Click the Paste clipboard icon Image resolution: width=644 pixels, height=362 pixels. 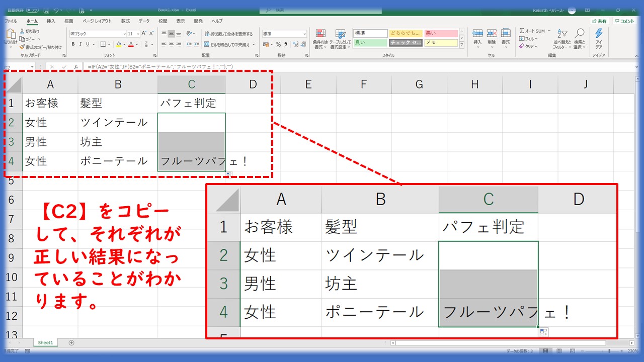click(11, 34)
